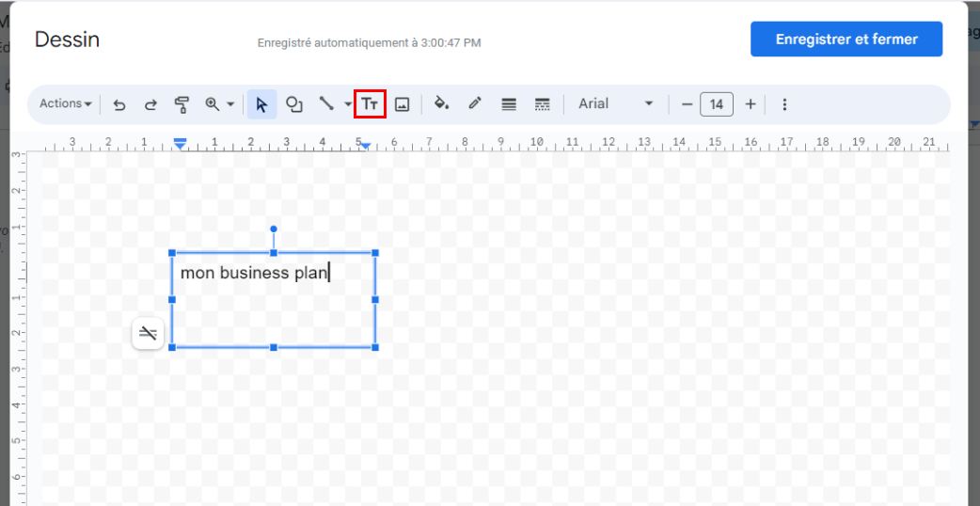Open the Border weight options

tap(509, 104)
